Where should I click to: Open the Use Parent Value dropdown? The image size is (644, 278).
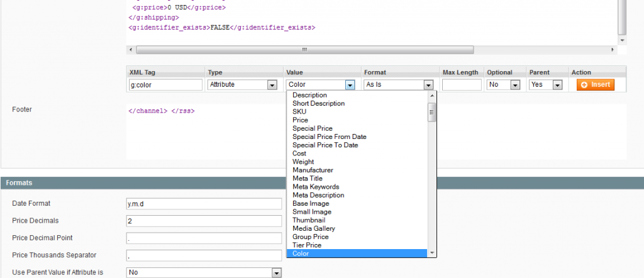[204, 272]
